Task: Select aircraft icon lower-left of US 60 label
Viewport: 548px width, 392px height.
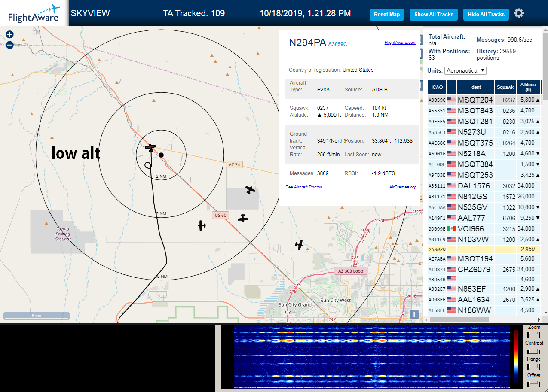Action: point(202,225)
